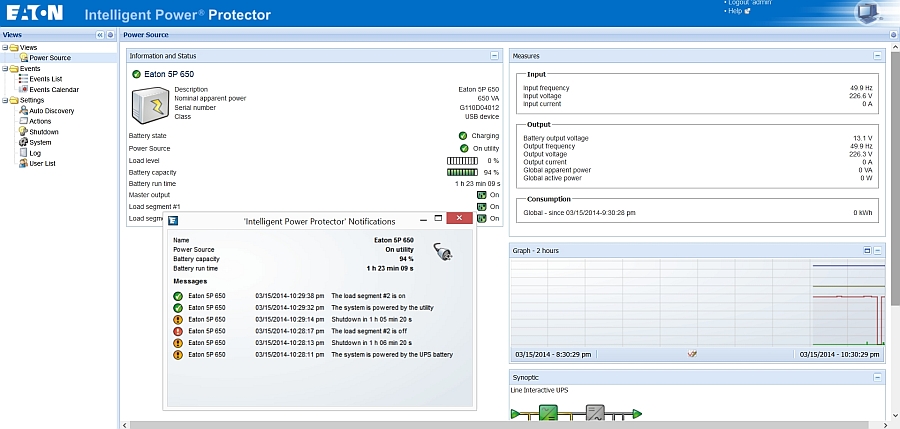Click Logout 'admin' link

(751, 3)
